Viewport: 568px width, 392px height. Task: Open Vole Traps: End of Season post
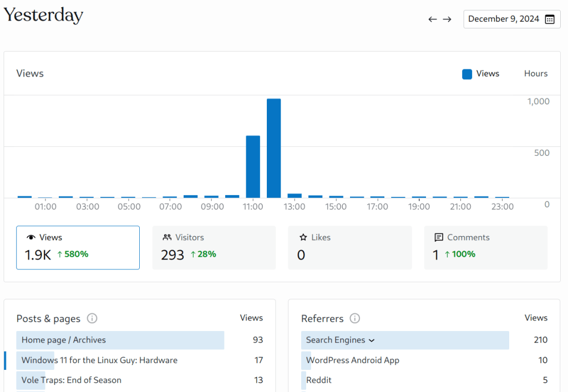coord(71,380)
